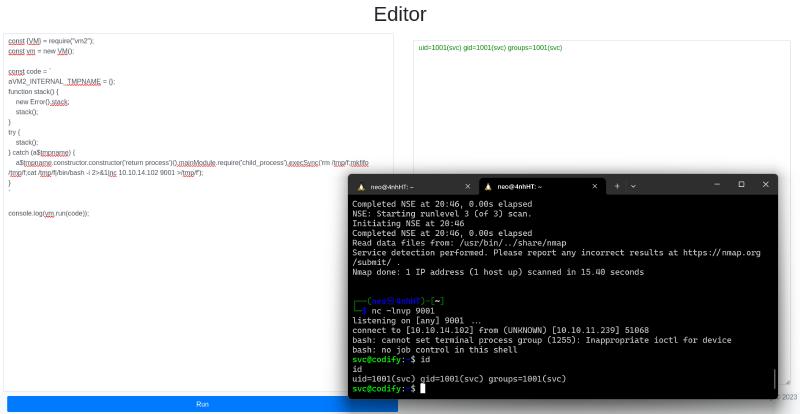800x414 pixels.
Task: Click the first tab's Kali profile icon
Action: pyautogui.click(x=361, y=187)
